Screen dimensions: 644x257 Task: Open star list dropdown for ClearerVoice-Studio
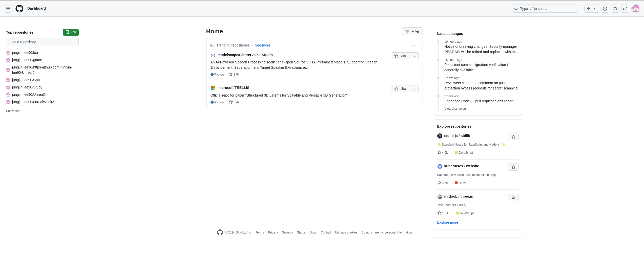[414, 56]
